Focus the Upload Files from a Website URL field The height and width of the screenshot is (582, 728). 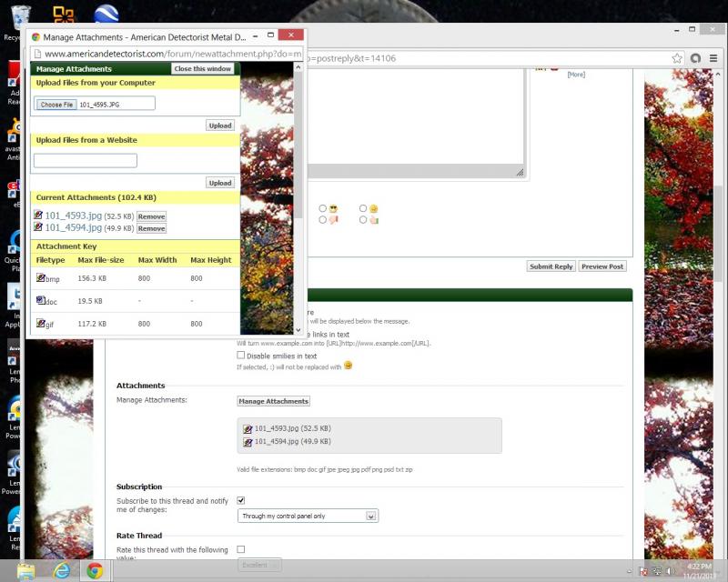coord(86,161)
